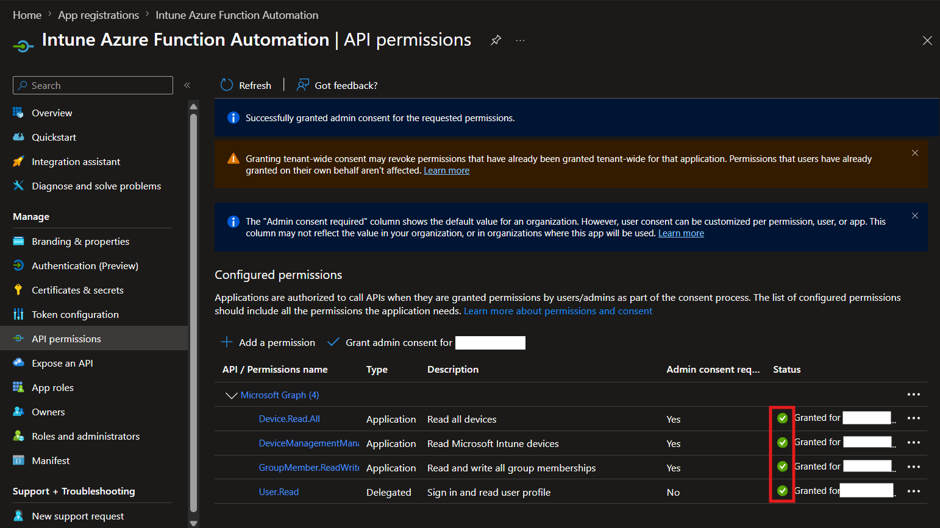Open the more options ellipsis beside the page title

pos(520,40)
